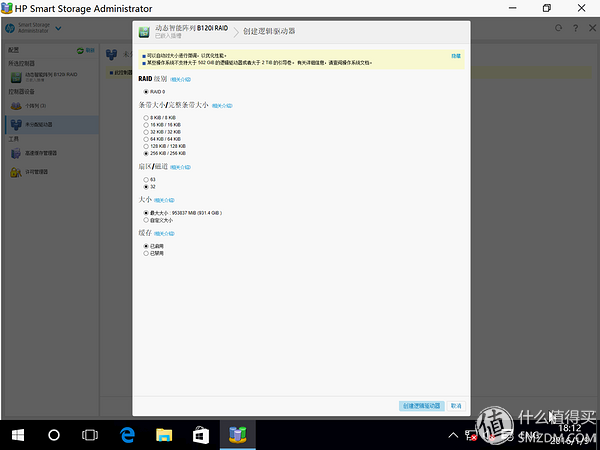Open the arrays item in sidebar
Viewport: 600px width, 450px height.
point(52,106)
